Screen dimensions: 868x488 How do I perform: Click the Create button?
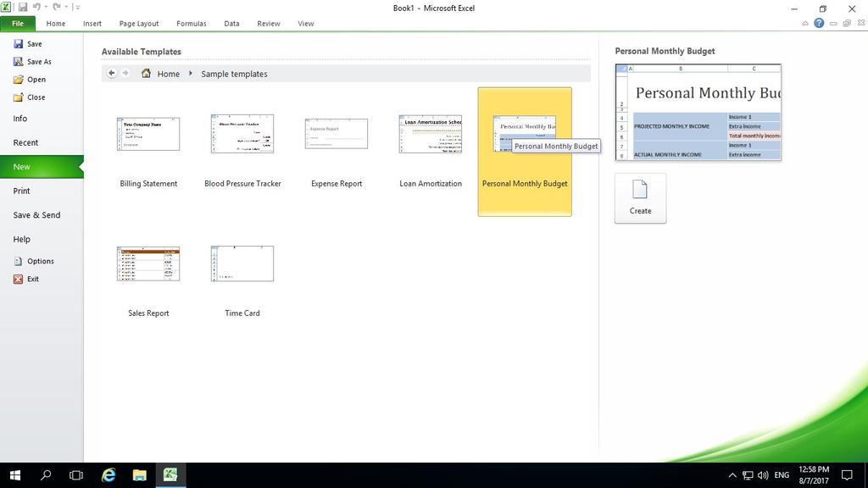641,198
